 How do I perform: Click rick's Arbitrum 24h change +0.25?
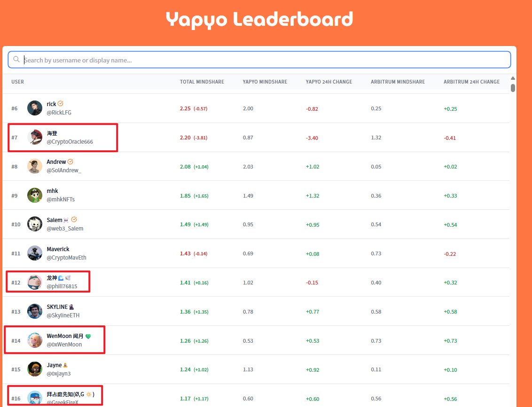click(450, 109)
